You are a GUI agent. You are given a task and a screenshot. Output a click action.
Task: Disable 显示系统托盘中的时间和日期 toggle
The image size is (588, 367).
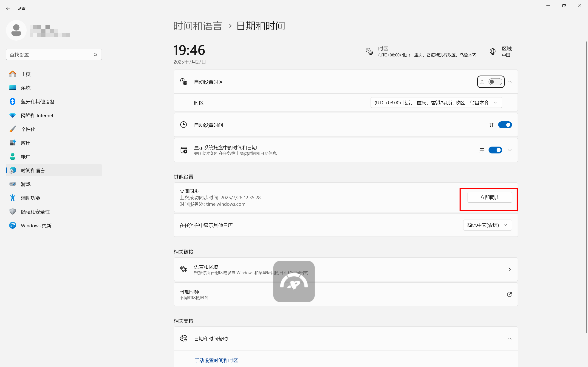pos(495,150)
